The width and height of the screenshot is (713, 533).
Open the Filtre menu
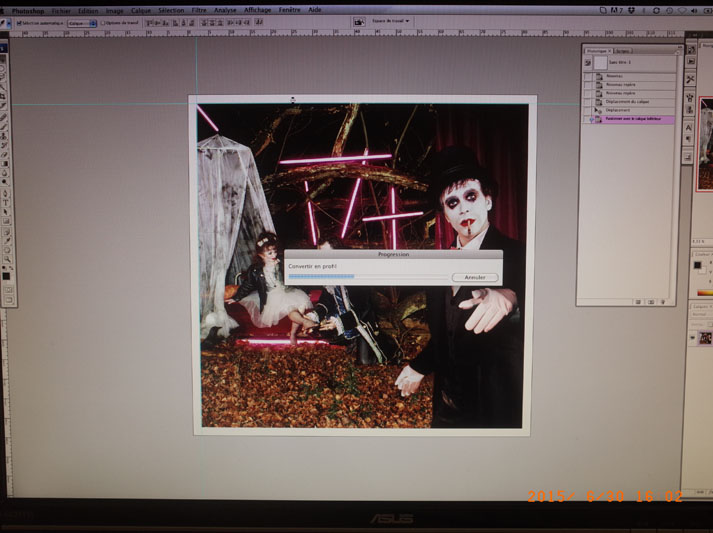(x=199, y=10)
